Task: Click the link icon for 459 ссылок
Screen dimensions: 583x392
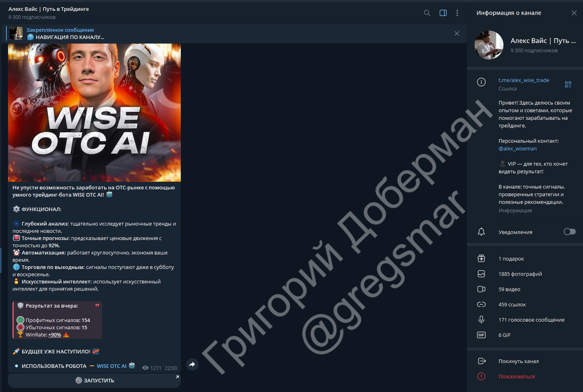Action: 481,305
